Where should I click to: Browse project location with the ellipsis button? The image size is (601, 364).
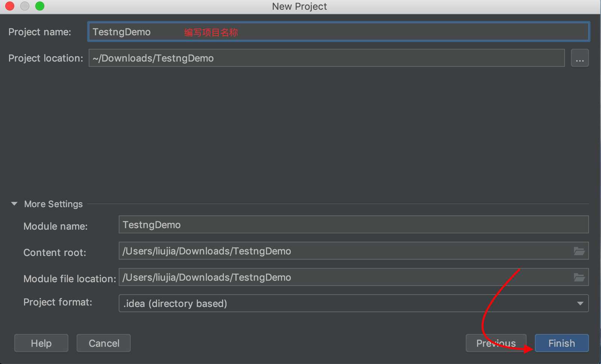click(x=580, y=58)
